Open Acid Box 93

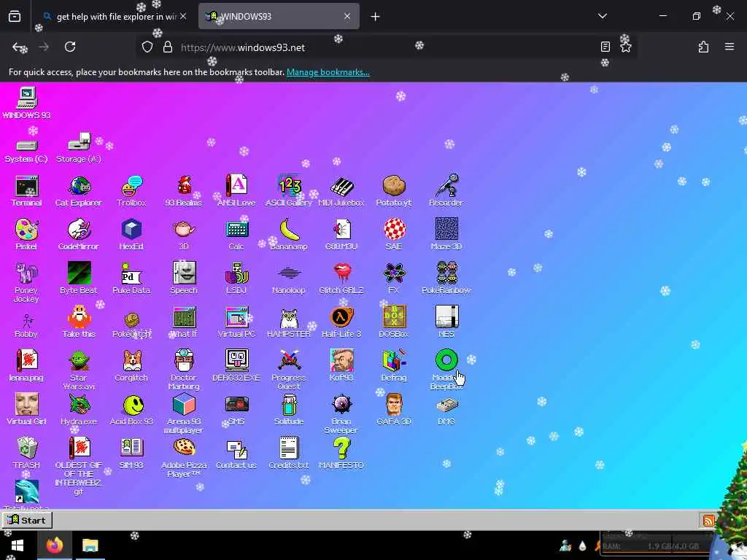tap(131, 410)
